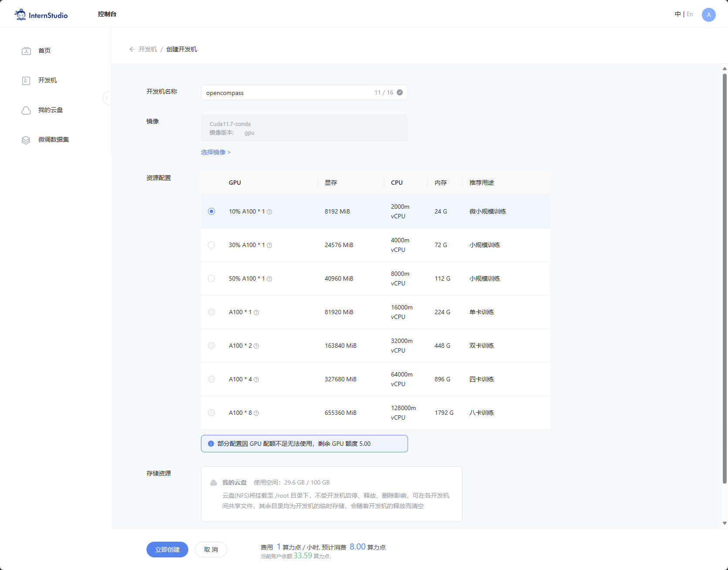Click the home page sidebar icon

[x=26, y=51]
